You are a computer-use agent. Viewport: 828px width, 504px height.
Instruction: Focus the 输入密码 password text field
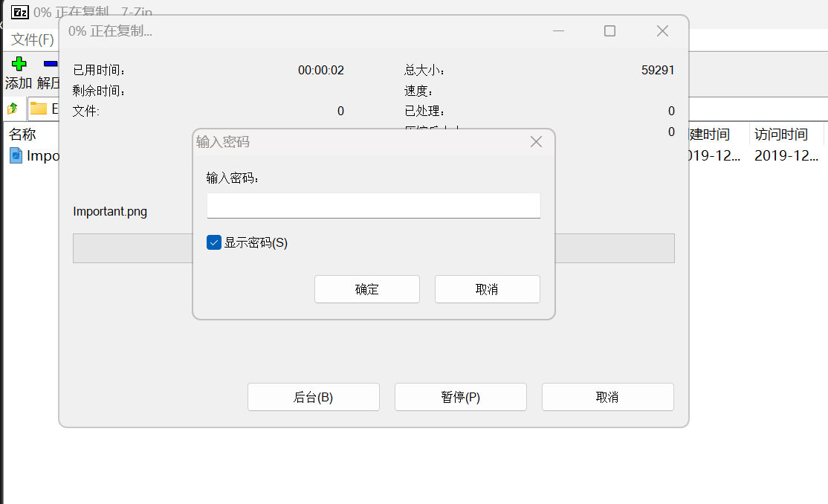coord(373,205)
